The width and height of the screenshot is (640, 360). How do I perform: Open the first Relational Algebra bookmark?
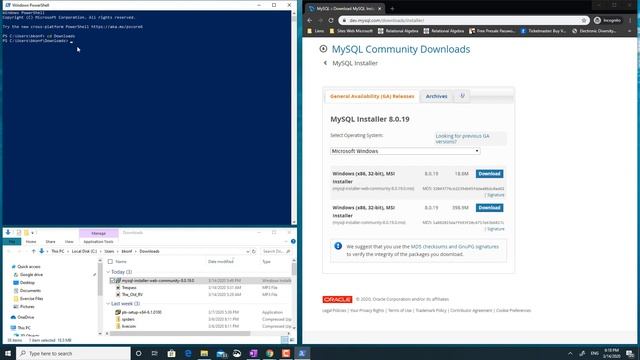tap(398, 31)
